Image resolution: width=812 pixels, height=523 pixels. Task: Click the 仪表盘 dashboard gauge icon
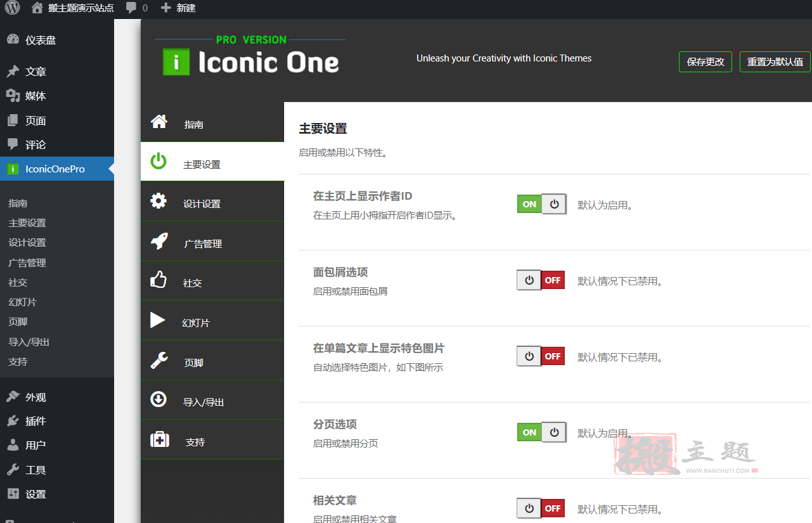click(x=13, y=39)
